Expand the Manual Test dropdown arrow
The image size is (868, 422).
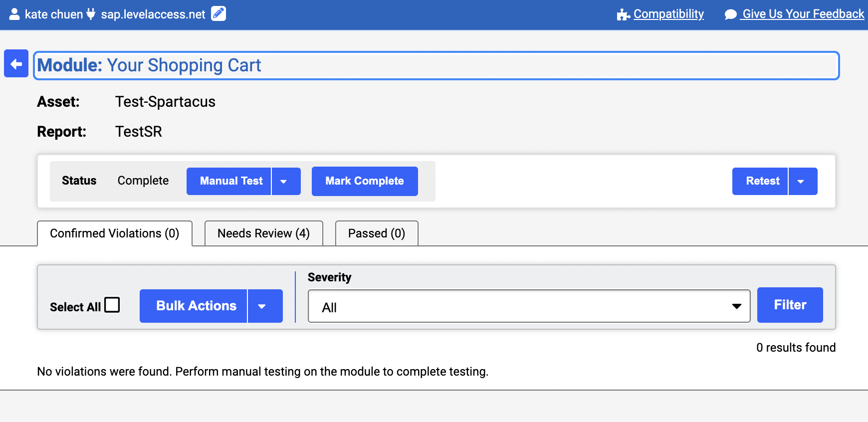(x=286, y=181)
